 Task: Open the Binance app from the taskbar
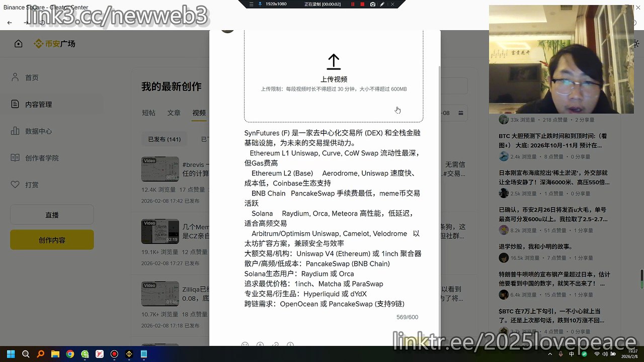coord(129,354)
